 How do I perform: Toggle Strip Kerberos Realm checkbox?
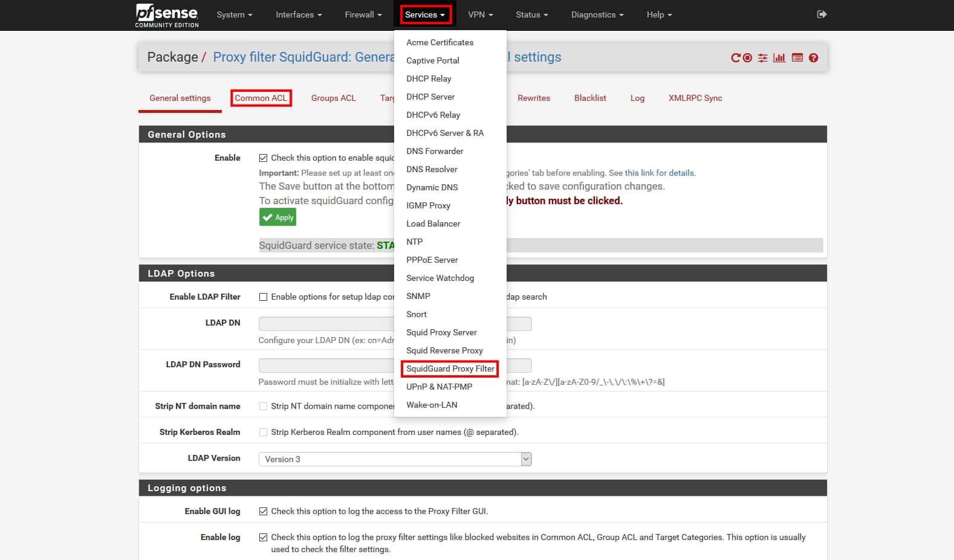(263, 432)
